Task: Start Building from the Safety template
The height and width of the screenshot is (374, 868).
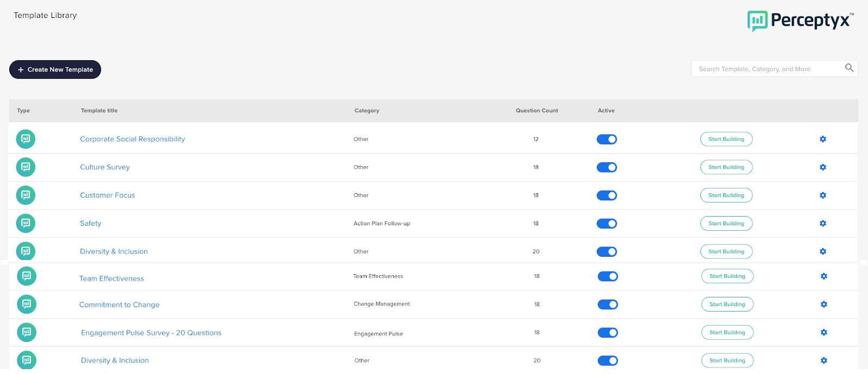Action: [726, 224]
